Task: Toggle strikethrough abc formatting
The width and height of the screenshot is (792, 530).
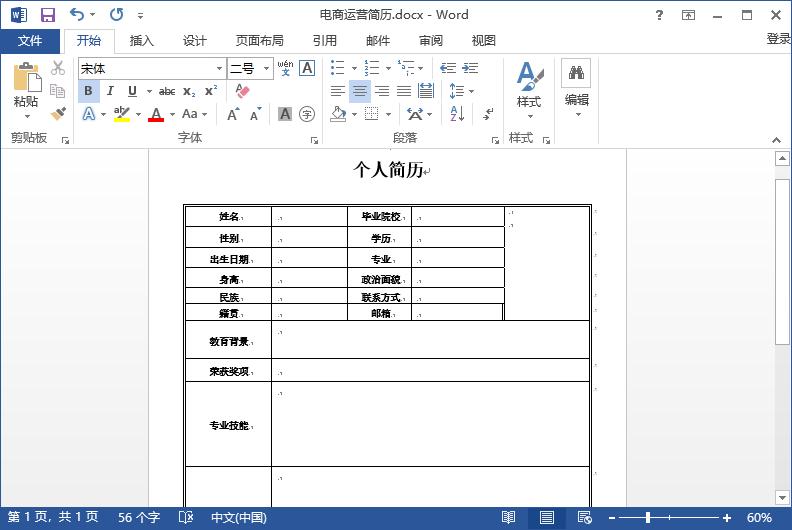Action: (x=167, y=91)
